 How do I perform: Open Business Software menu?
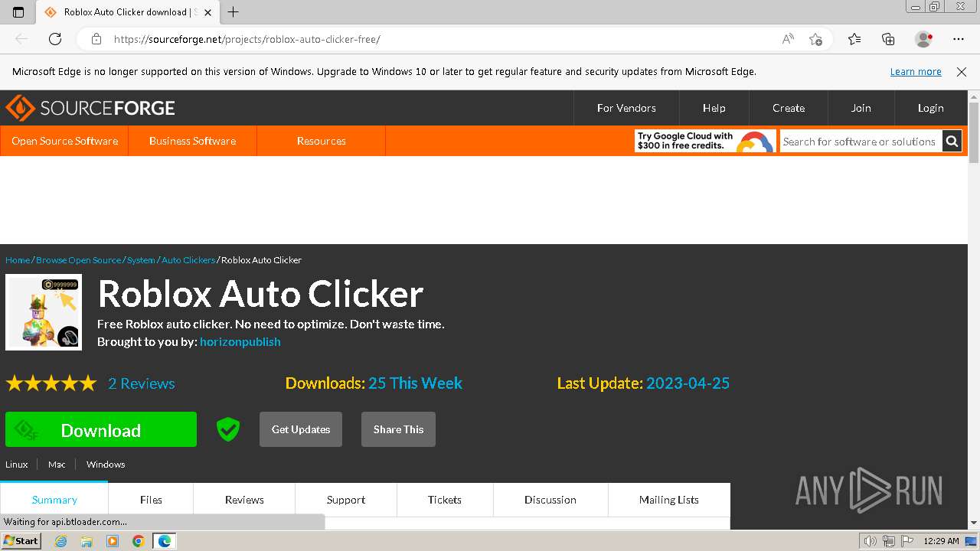tap(192, 141)
